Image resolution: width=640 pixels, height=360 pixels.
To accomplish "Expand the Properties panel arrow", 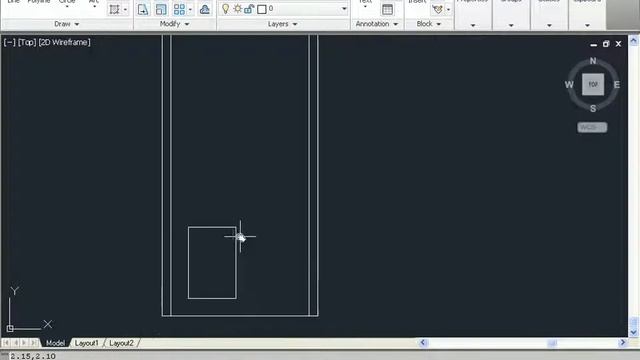I will 473,25.
